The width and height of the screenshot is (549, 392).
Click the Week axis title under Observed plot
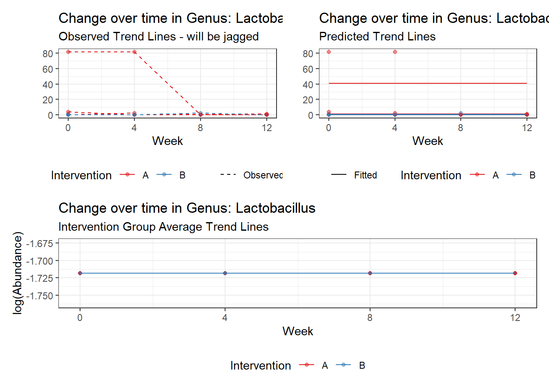167,141
